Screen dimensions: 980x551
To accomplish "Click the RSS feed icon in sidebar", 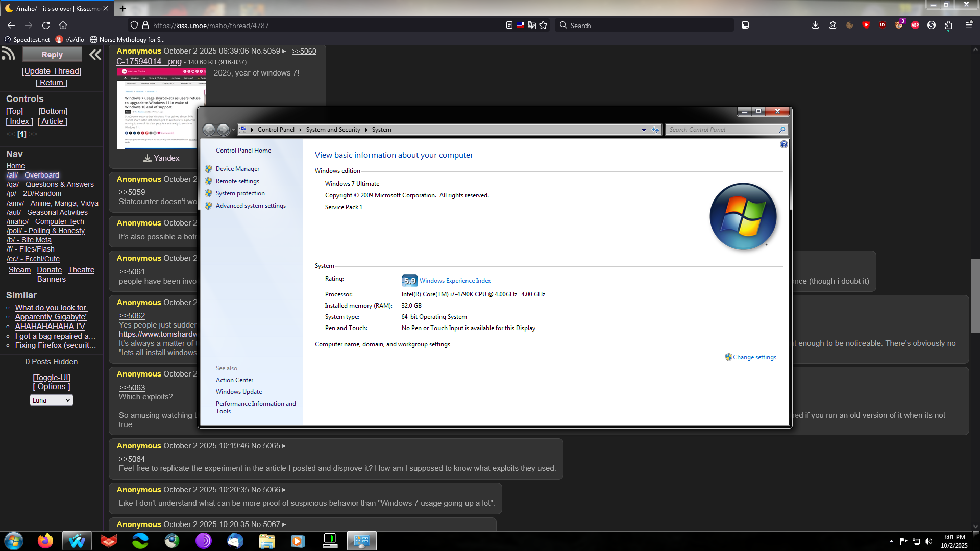I will [8, 54].
